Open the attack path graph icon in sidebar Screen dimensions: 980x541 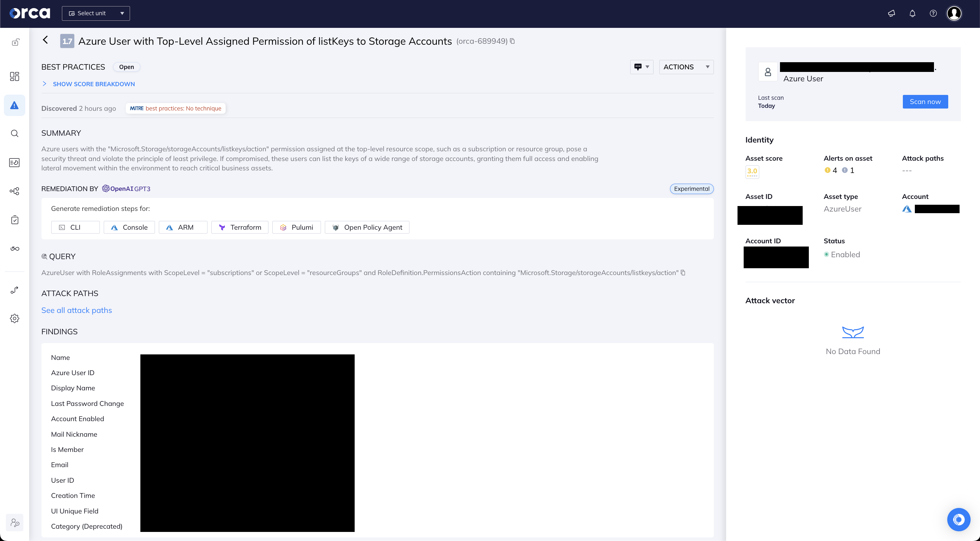(x=15, y=191)
